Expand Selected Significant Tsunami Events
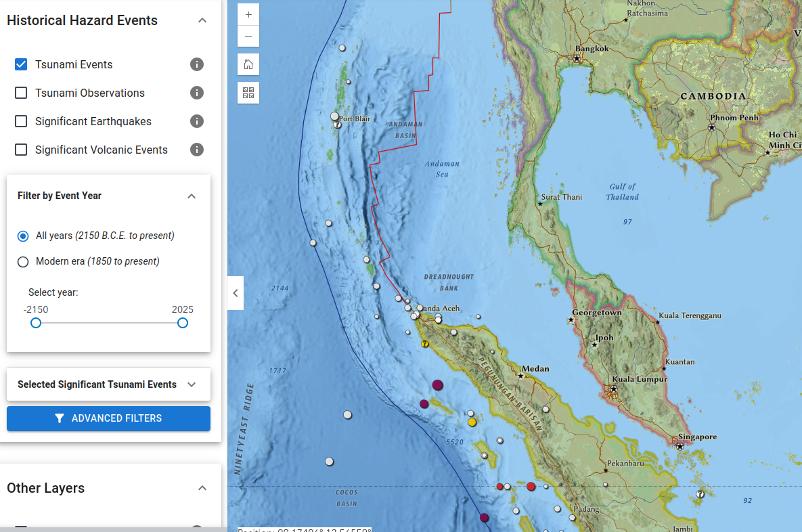Screen dimensions: 802x532 point(192,384)
